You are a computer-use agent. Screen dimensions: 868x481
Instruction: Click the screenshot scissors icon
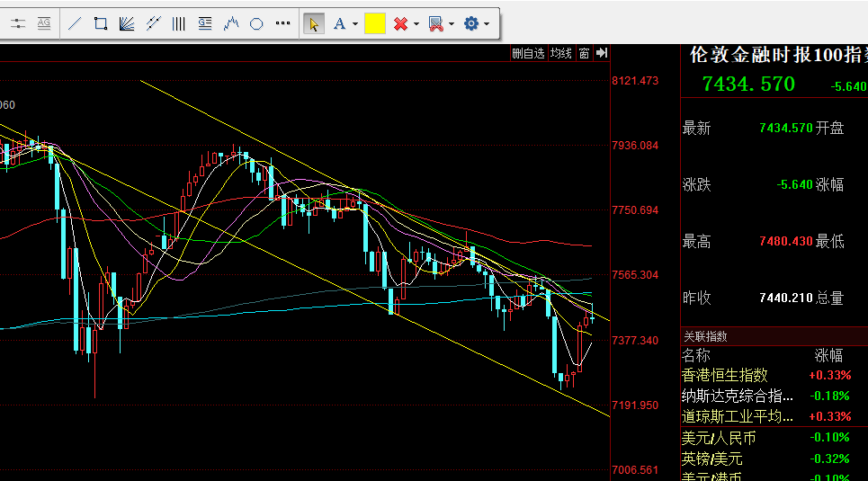pos(436,23)
